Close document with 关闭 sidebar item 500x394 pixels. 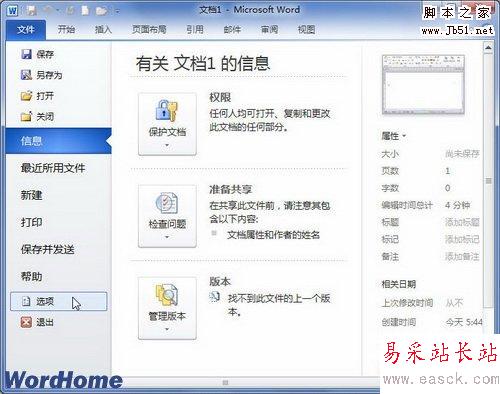(37, 117)
